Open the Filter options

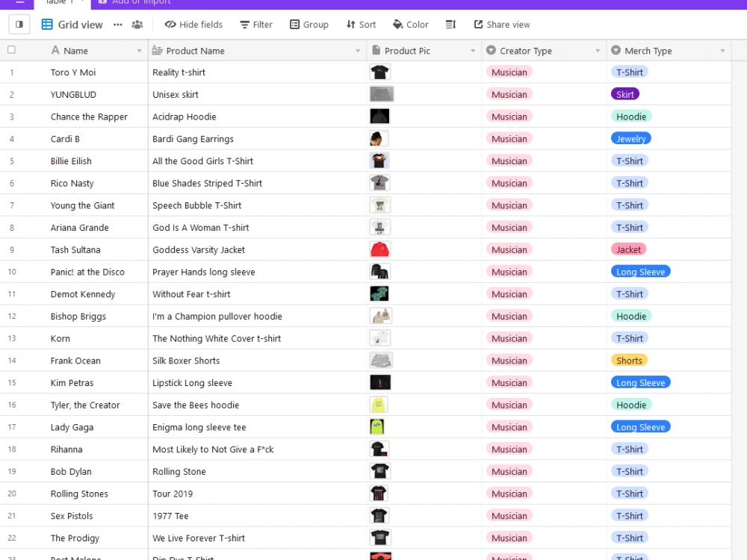[255, 25]
